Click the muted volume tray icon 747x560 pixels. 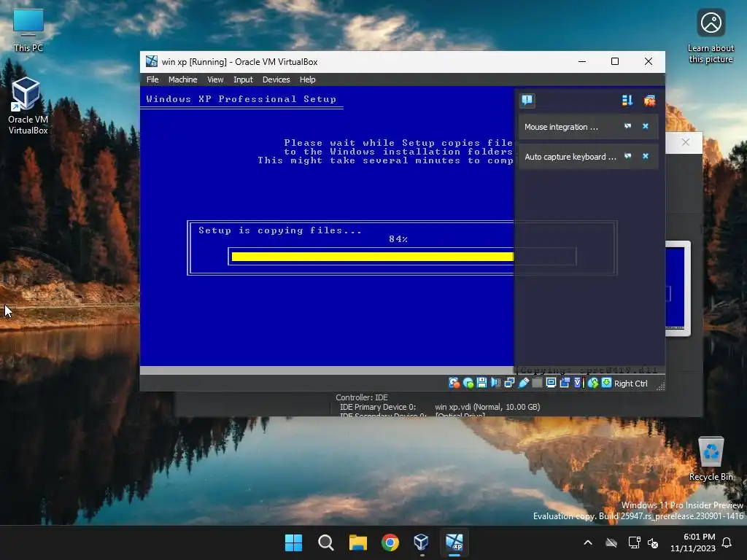[653, 542]
